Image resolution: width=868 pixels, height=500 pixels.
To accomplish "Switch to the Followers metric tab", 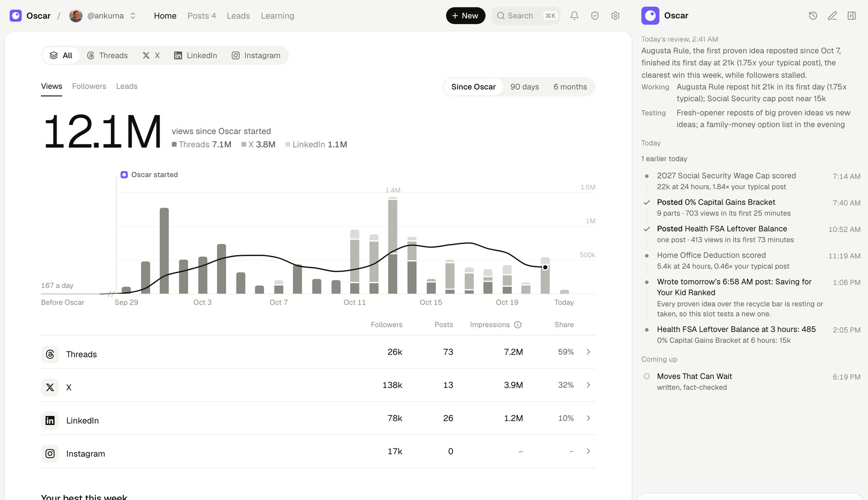I will pyautogui.click(x=89, y=86).
